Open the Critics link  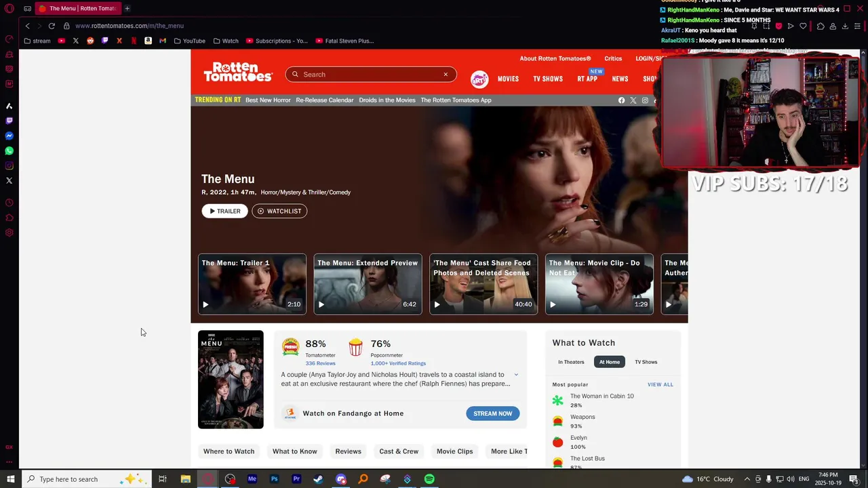(x=613, y=59)
